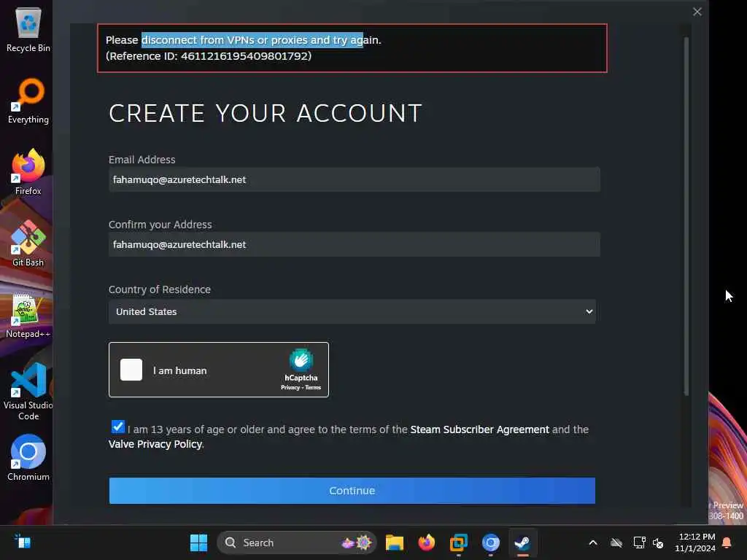
Task: Open the Chromium desktop shortcut
Action: coord(28,458)
